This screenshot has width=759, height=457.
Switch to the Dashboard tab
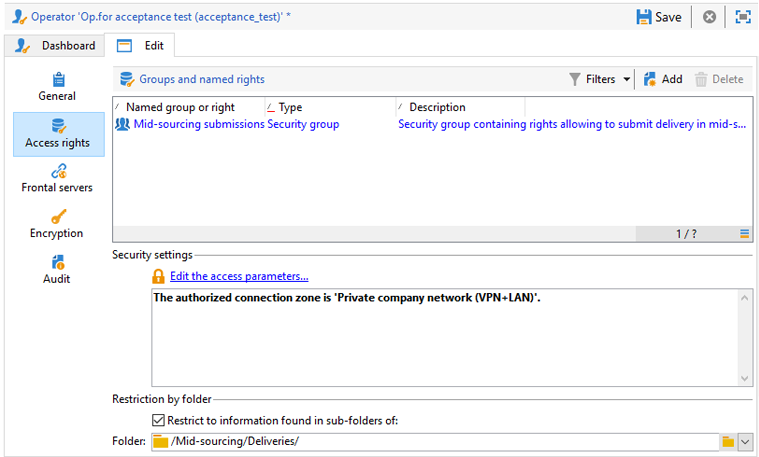pyautogui.click(x=55, y=46)
